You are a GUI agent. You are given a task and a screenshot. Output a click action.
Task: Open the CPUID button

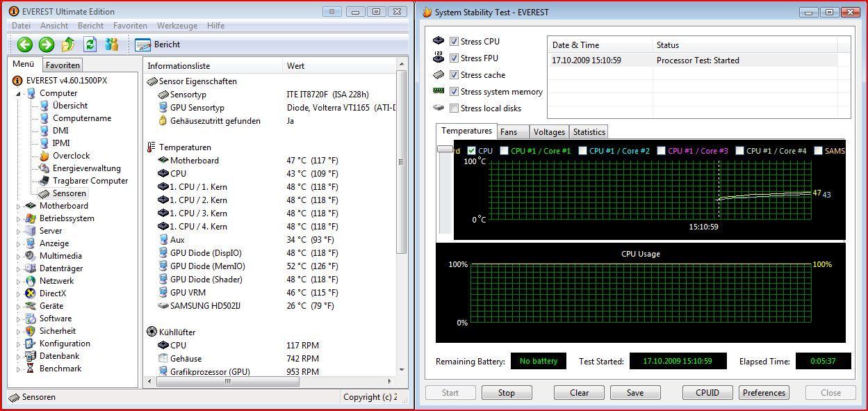[x=707, y=393]
